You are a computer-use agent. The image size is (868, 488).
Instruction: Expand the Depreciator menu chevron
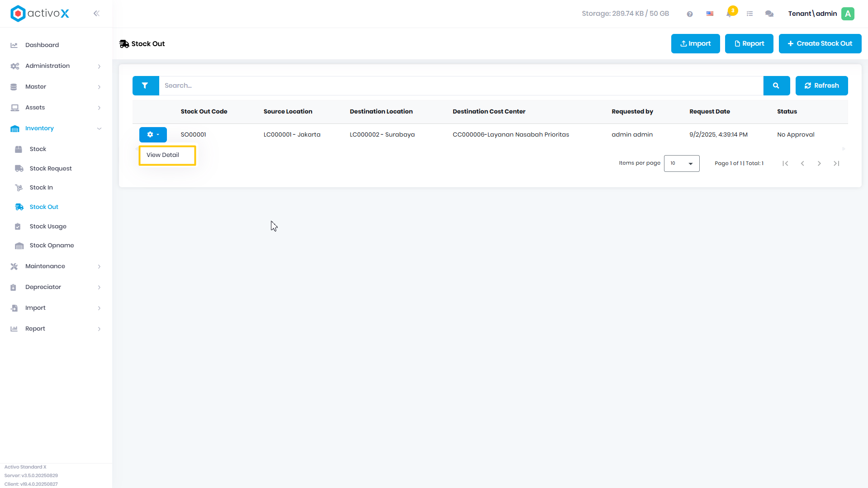point(99,287)
